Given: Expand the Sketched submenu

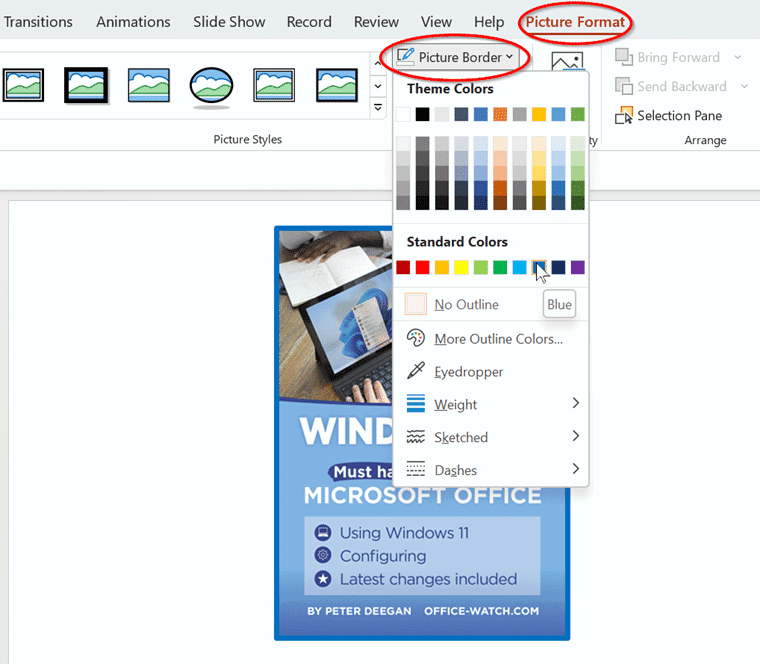Looking at the screenshot, I should (x=575, y=437).
